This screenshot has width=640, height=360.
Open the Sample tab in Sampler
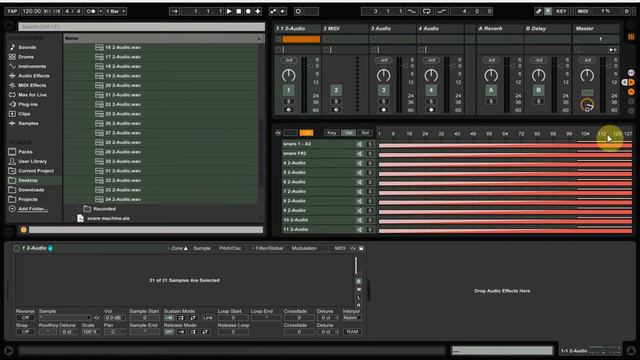(202, 248)
